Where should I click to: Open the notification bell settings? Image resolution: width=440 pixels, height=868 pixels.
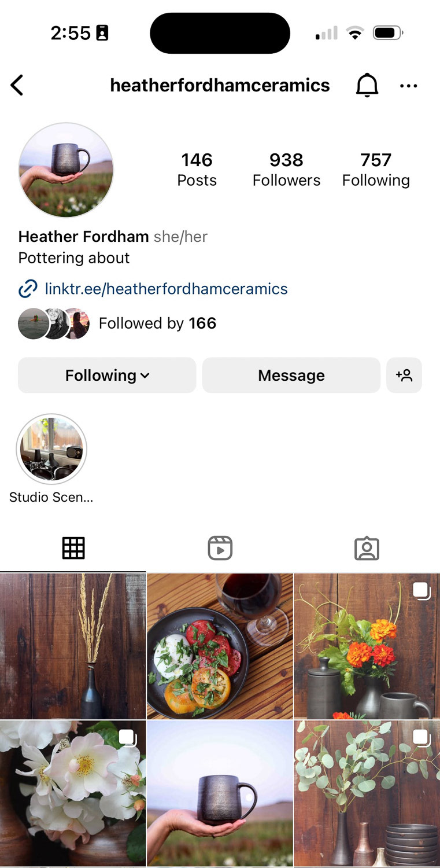[367, 86]
